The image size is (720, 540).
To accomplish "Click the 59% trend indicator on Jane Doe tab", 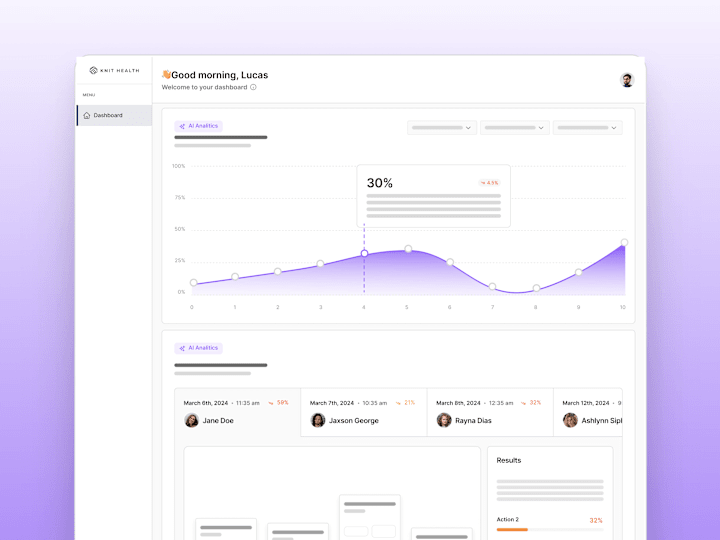I will (278, 403).
